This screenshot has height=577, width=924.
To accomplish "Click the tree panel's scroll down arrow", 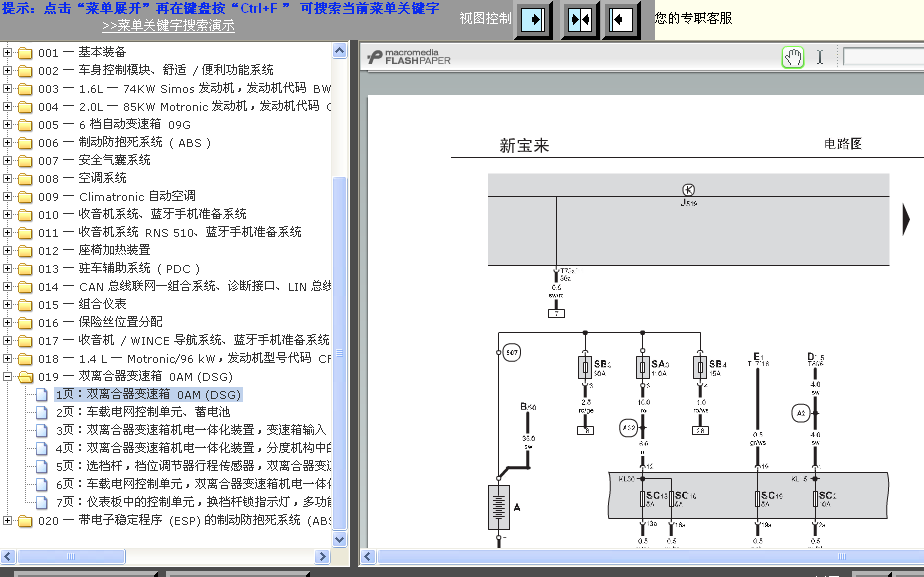I will [340, 540].
